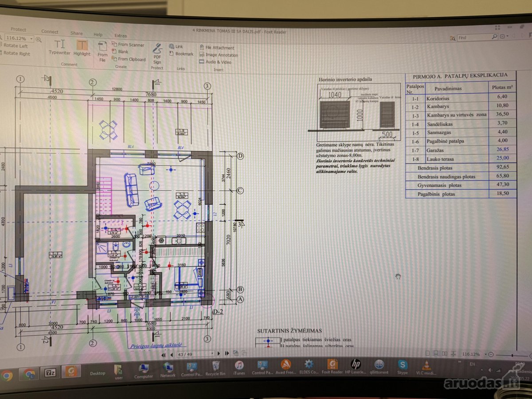Open the Extras tab
The width and height of the screenshot is (532, 399).
click(121, 36)
